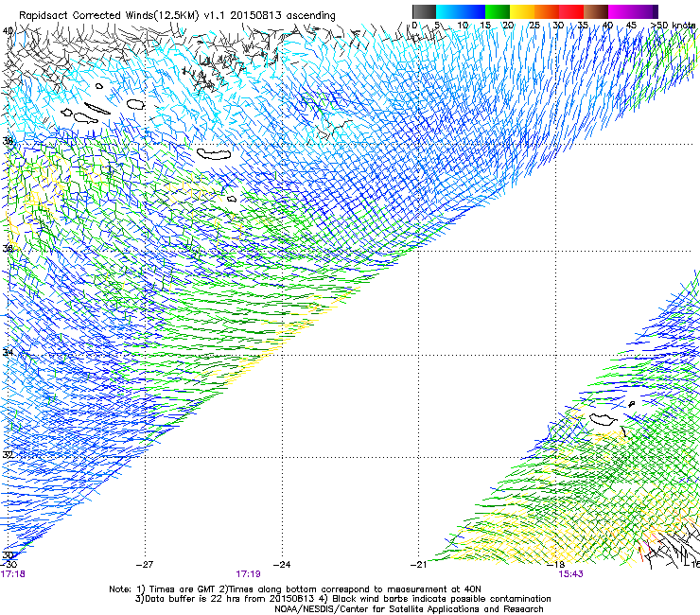Click the red 30-35 knot legend swatch
The width and height of the screenshot is (700, 615).
[571, 11]
